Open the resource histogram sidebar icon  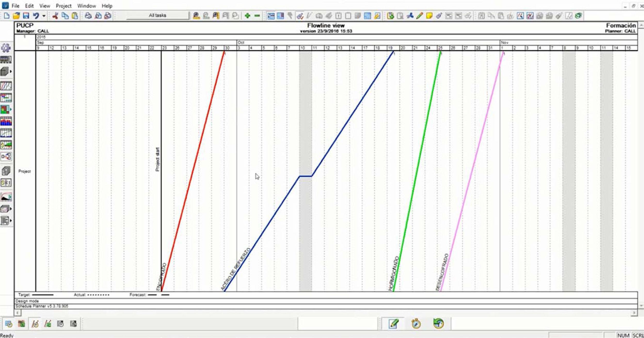tap(6, 121)
